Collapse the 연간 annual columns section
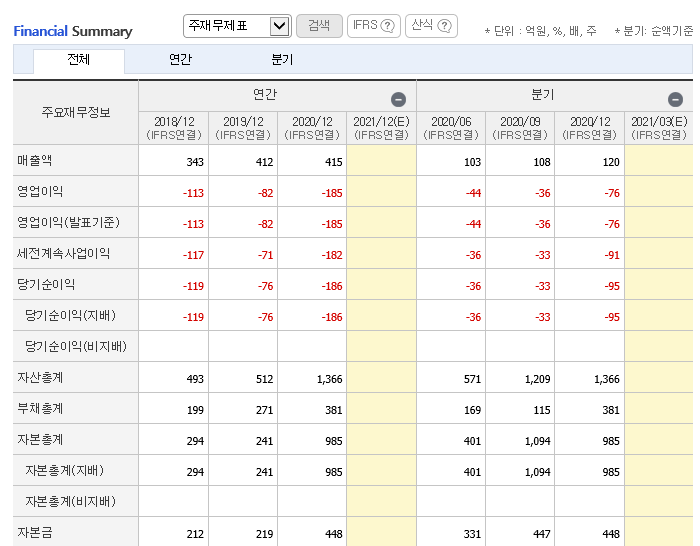The width and height of the screenshot is (700, 546). pyautogui.click(x=398, y=99)
